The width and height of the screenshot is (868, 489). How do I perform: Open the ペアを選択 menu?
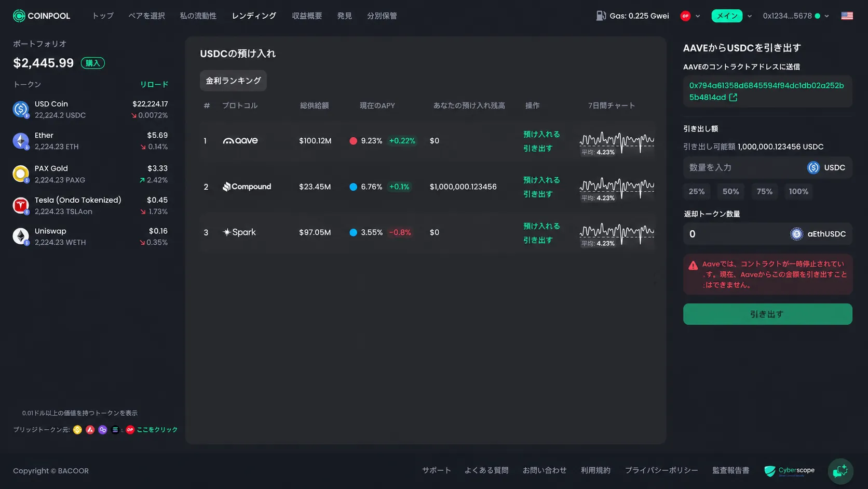click(x=147, y=16)
